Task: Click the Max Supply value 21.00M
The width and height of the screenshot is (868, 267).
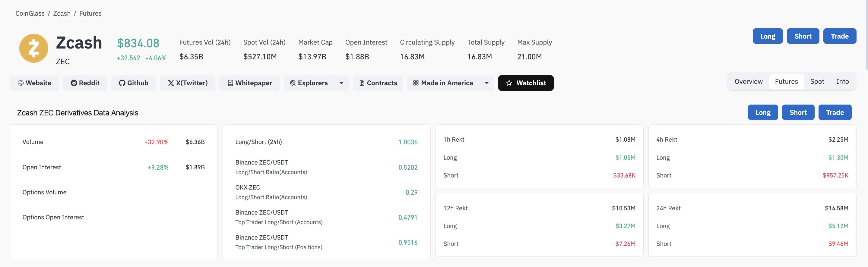Action: tap(530, 57)
